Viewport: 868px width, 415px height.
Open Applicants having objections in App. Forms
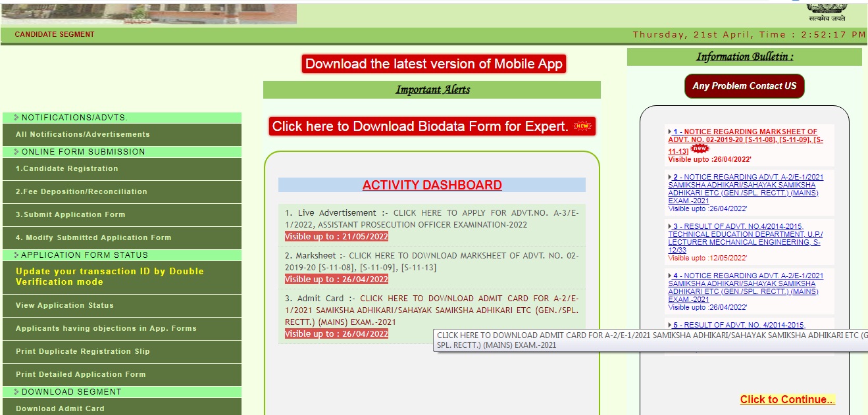(x=106, y=328)
